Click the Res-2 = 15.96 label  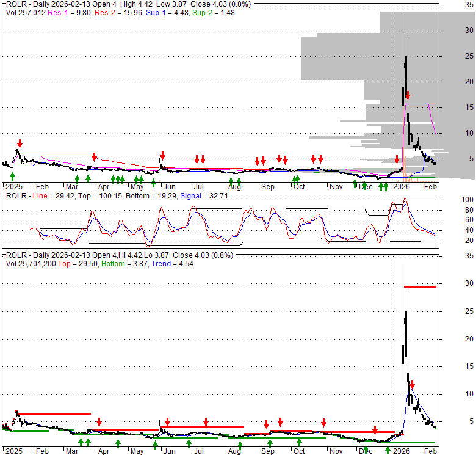click(118, 13)
